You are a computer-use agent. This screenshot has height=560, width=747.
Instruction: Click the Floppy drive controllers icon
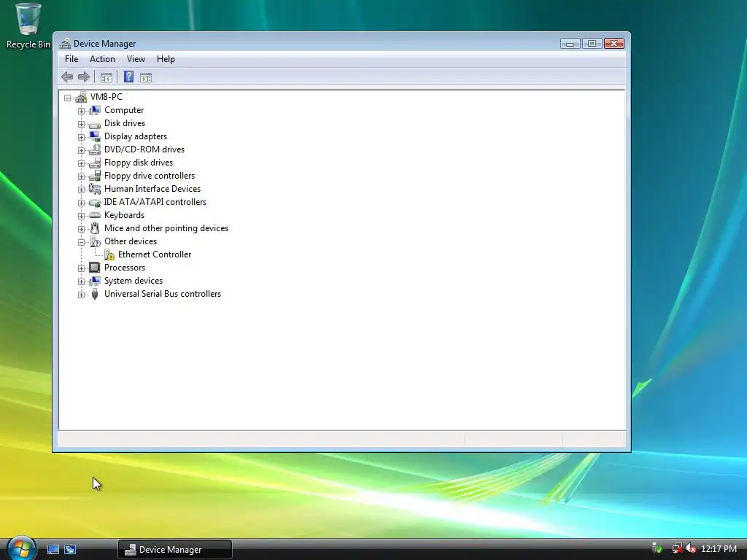[x=95, y=176]
